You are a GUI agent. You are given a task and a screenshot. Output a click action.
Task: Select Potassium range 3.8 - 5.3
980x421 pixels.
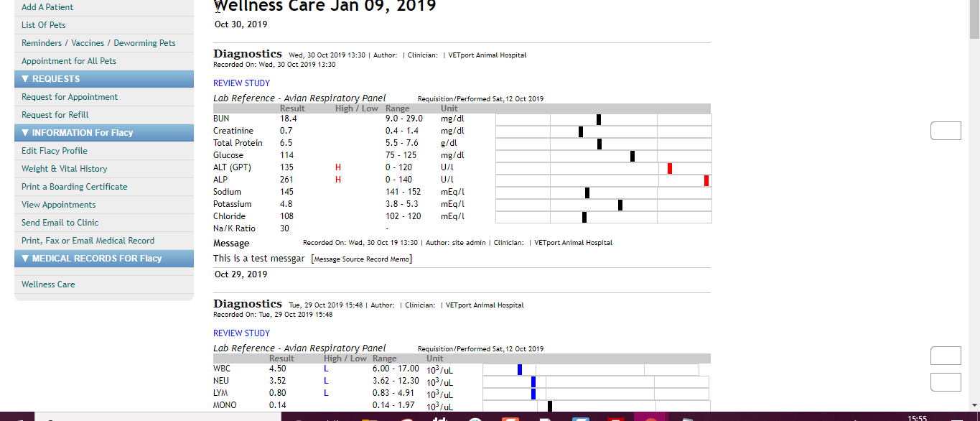[x=402, y=204]
